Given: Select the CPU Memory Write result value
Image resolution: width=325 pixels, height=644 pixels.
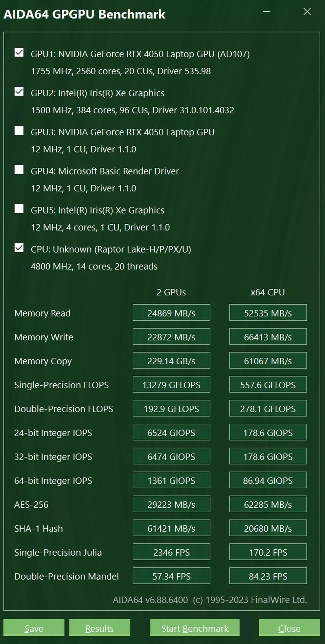Looking at the screenshot, I should click(268, 337).
